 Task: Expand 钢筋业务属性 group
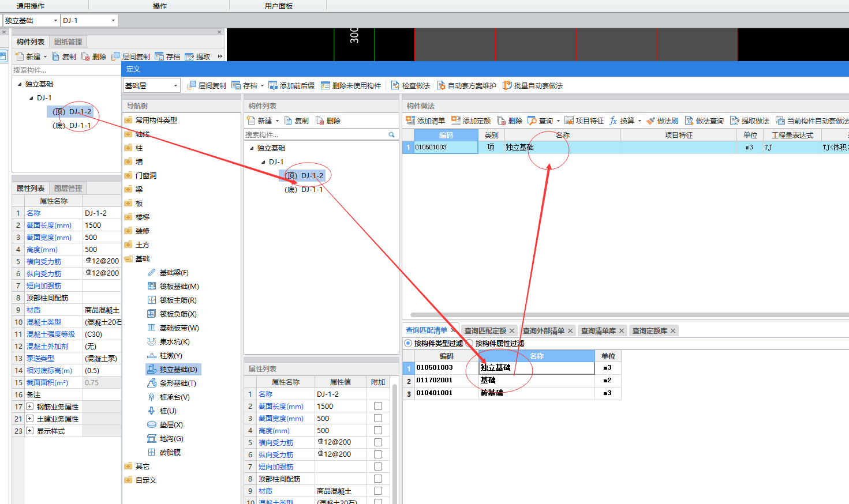(x=29, y=407)
